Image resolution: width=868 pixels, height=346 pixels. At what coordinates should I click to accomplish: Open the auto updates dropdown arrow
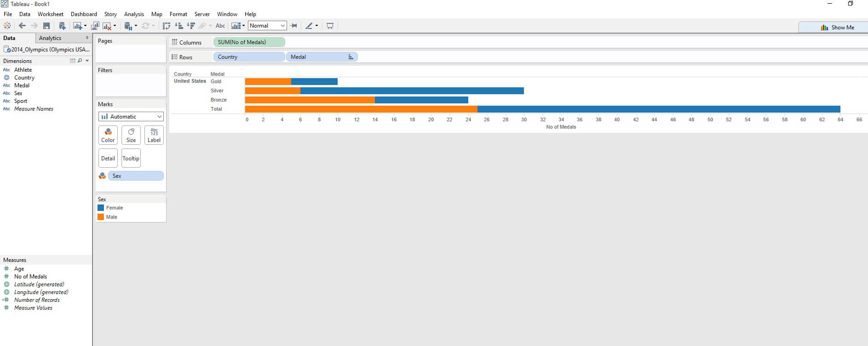coord(136,26)
